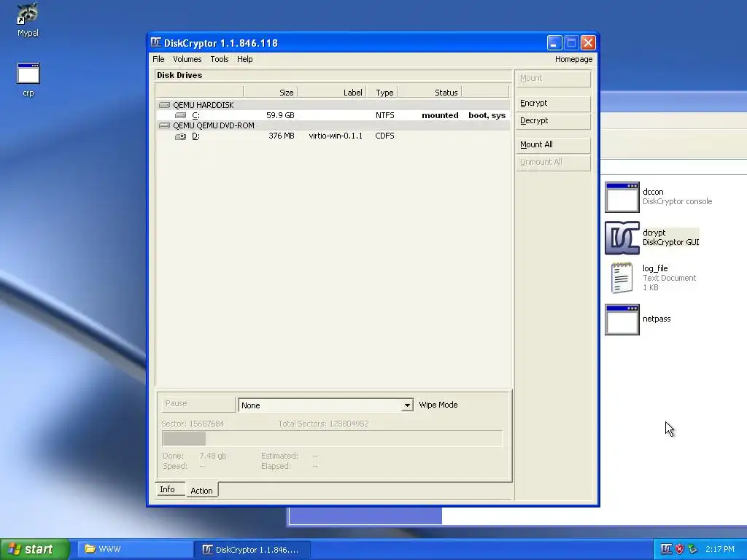Click the D: optical volume icon
Viewport: 747px width, 560px height.
[181, 136]
